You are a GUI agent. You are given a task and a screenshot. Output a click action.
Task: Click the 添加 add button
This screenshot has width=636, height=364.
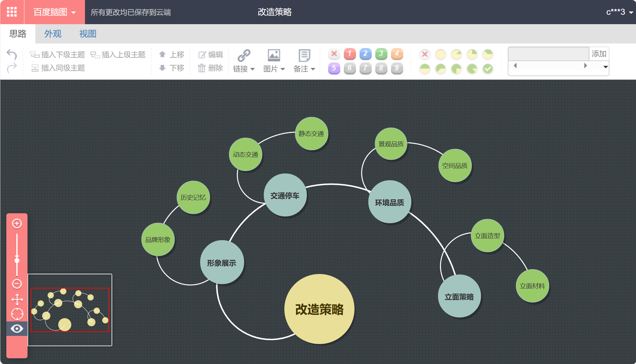(599, 53)
